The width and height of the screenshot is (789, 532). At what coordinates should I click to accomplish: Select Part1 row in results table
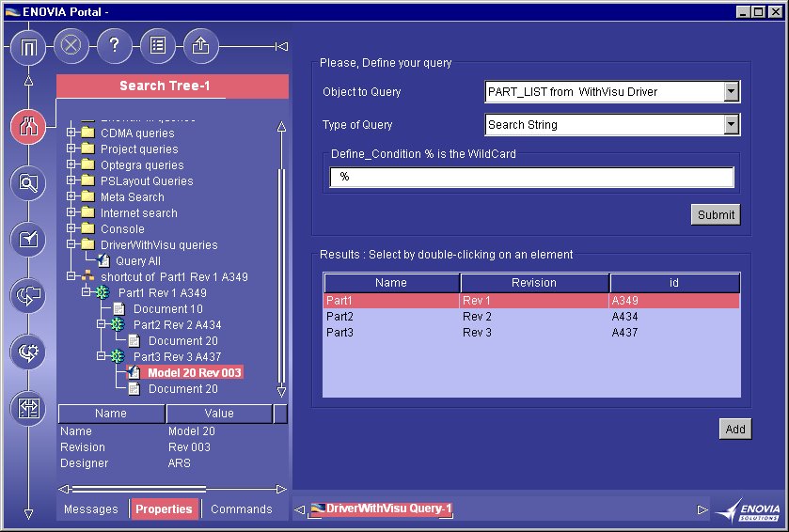531,301
